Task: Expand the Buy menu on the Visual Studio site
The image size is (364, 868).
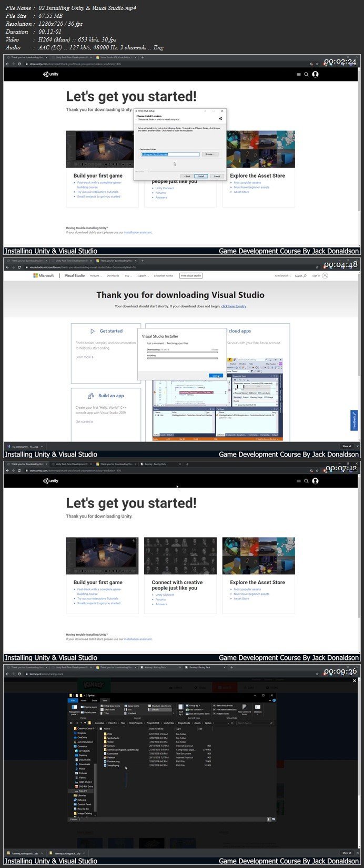Action: [x=128, y=275]
